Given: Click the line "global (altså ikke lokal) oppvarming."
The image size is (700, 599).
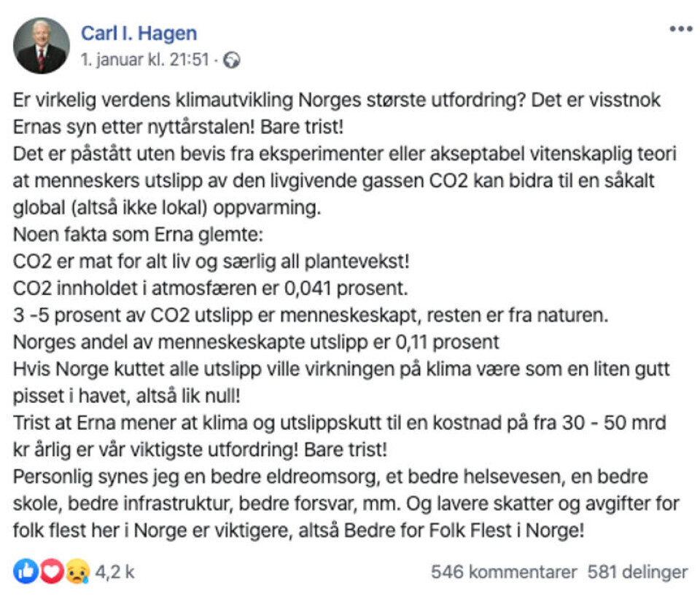Looking at the screenshot, I should 166,208.
